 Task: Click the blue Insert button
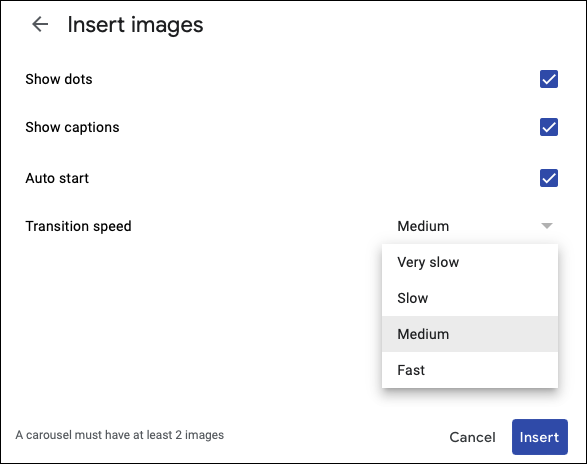pyautogui.click(x=539, y=437)
